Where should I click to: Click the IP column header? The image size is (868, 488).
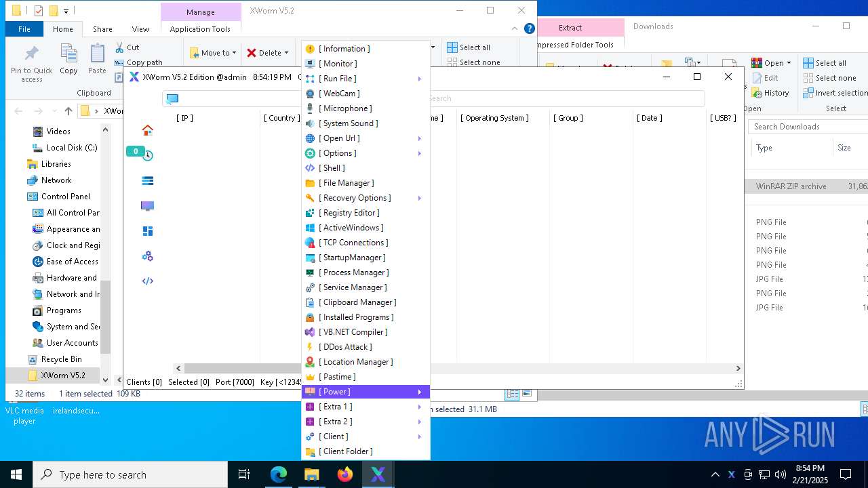coord(184,118)
